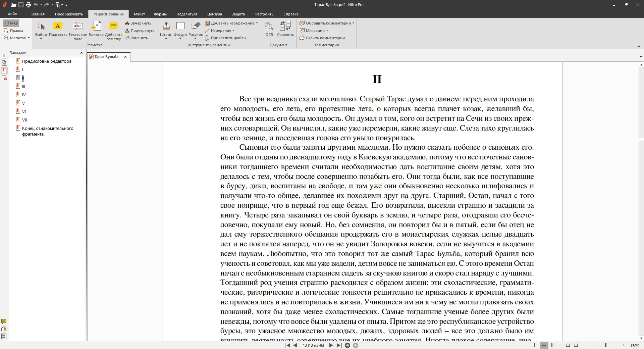Click the Добавить заметку sticky note icon
644x349 pixels.
tap(113, 29)
